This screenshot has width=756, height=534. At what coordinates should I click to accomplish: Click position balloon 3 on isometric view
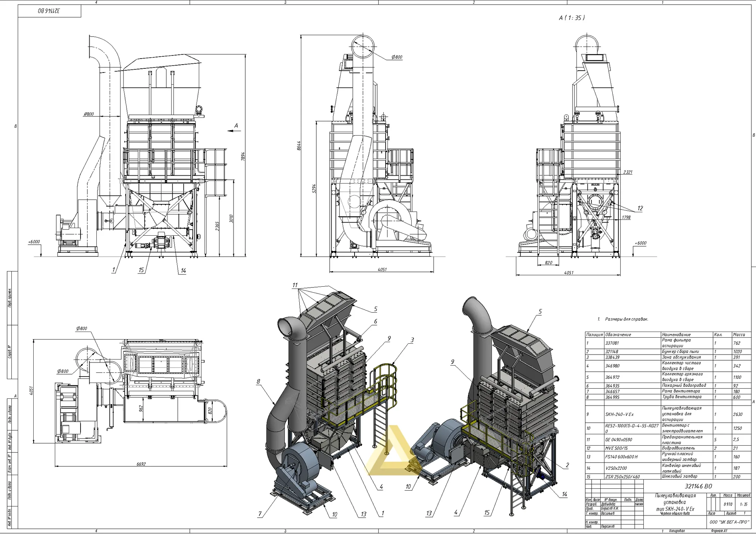412,340
